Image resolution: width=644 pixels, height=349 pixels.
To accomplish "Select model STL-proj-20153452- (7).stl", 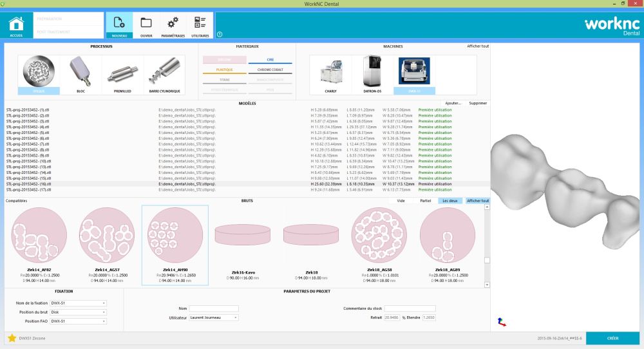I will [247, 144].
